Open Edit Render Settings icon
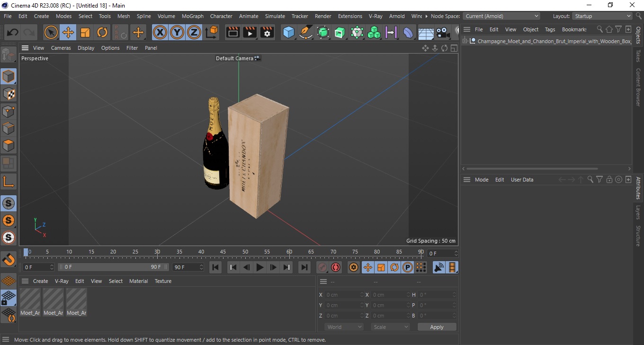The height and width of the screenshot is (345, 644). [x=267, y=33]
